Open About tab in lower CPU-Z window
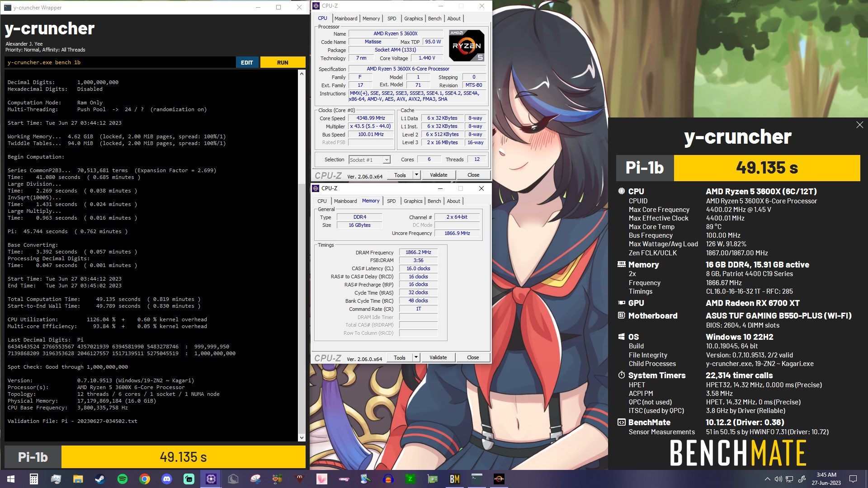 [x=454, y=201]
